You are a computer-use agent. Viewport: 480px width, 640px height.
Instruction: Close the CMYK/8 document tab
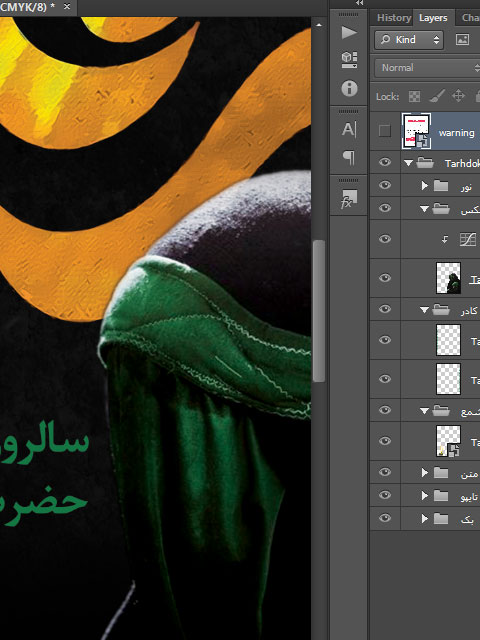67,7
